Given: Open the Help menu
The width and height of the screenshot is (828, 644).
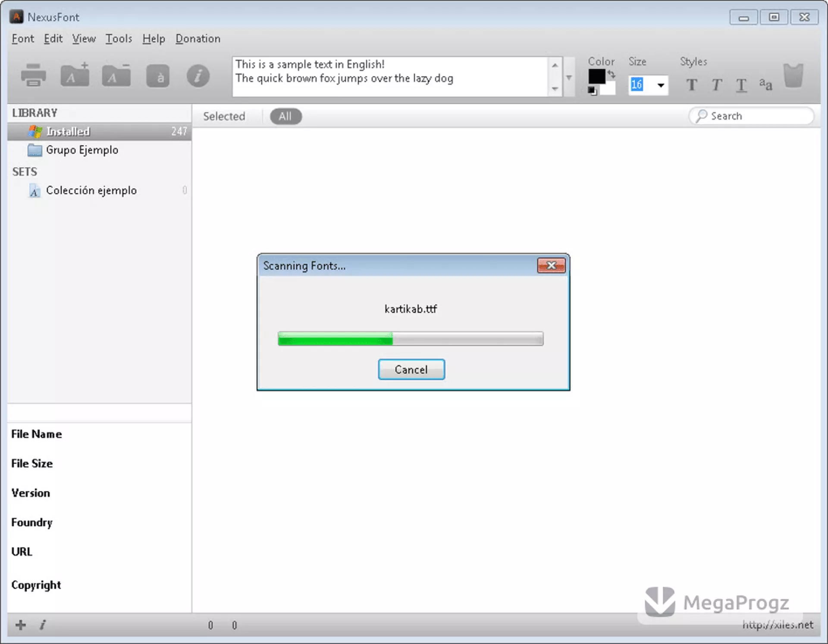Looking at the screenshot, I should tap(154, 39).
